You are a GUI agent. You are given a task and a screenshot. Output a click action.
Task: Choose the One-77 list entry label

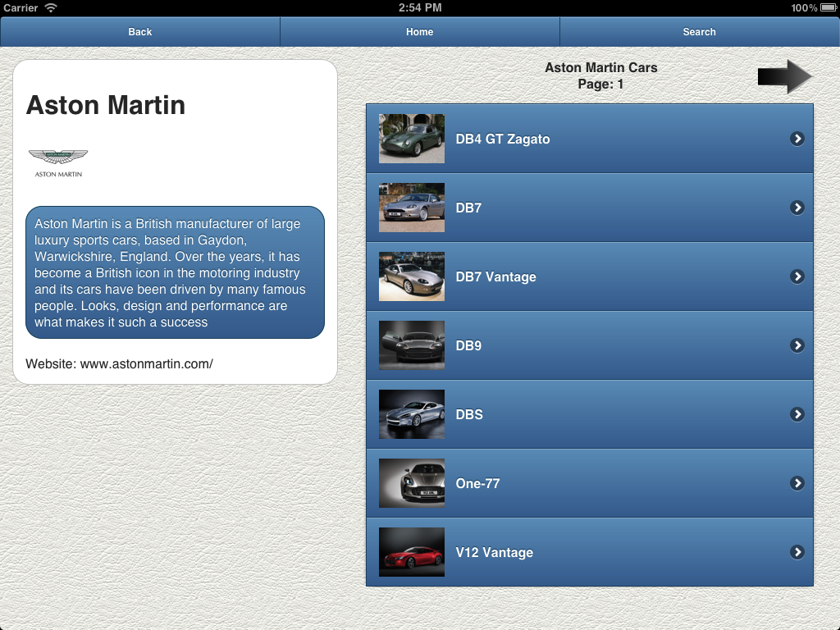[477, 484]
